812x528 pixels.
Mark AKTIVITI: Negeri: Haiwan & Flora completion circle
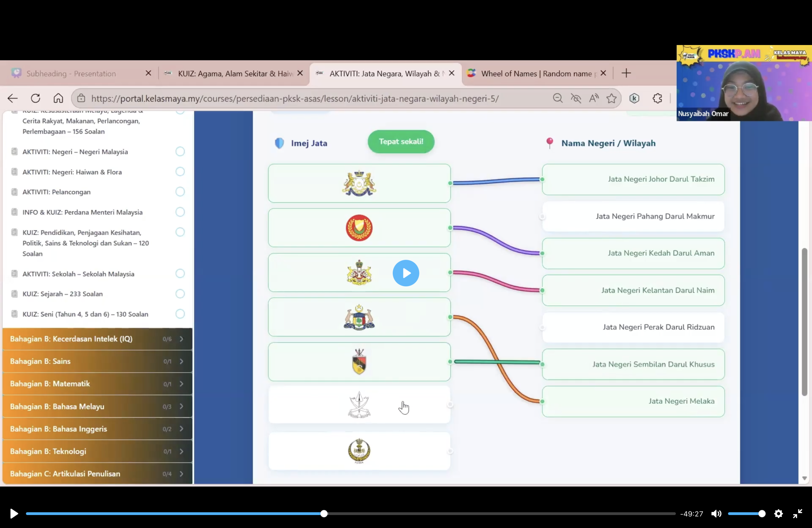180,172
